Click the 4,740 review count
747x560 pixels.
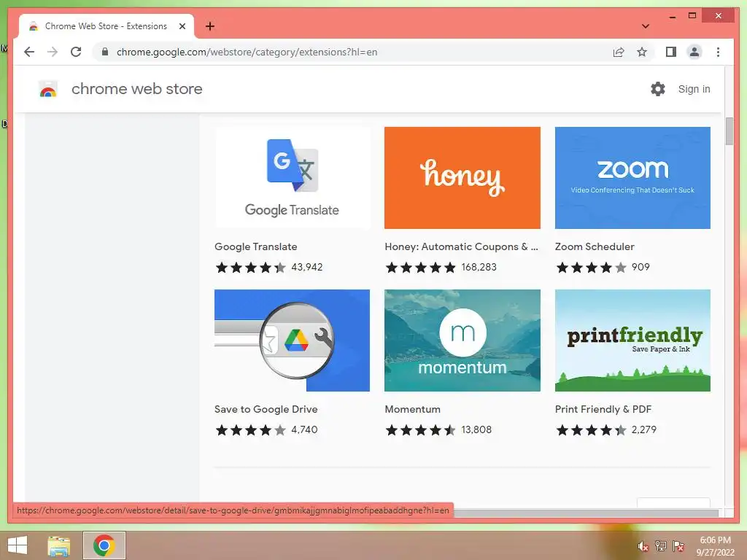304,430
